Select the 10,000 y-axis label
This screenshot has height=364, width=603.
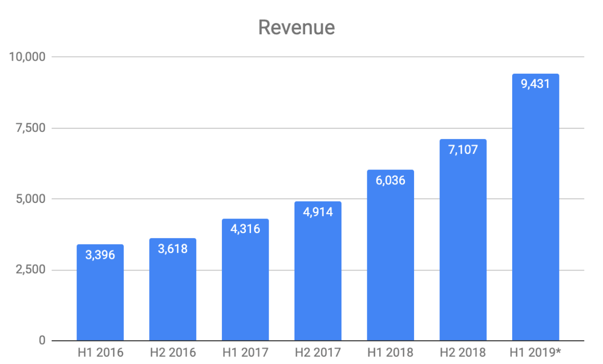pyautogui.click(x=27, y=57)
